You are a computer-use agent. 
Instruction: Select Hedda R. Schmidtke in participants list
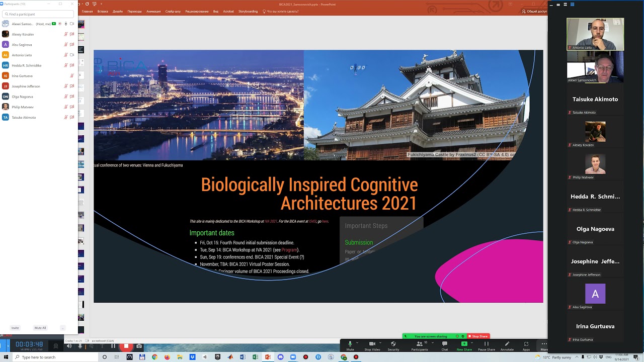point(38,65)
